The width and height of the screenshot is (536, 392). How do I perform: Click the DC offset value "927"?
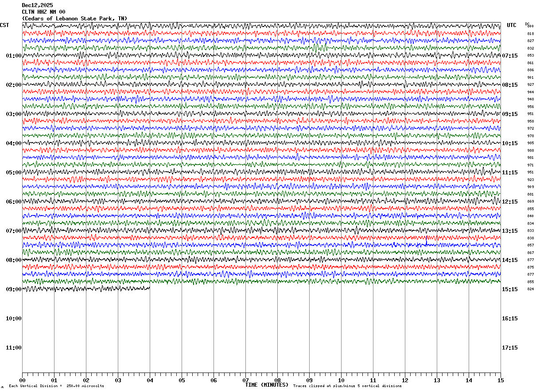[530, 85]
